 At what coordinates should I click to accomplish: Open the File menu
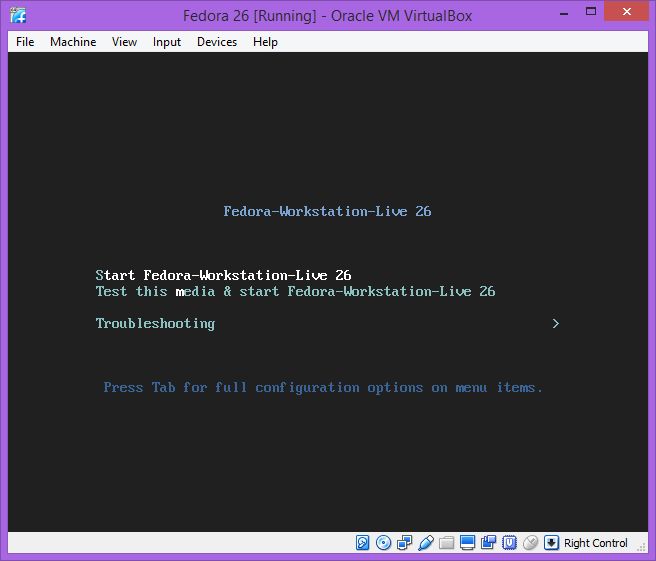tap(25, 42)
